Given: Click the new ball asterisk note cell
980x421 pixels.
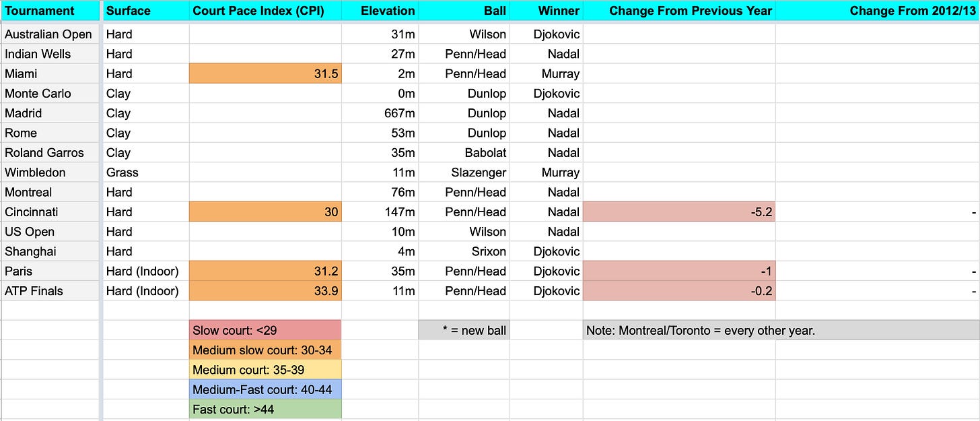Looking at the screenshot, I should (463, 331).
